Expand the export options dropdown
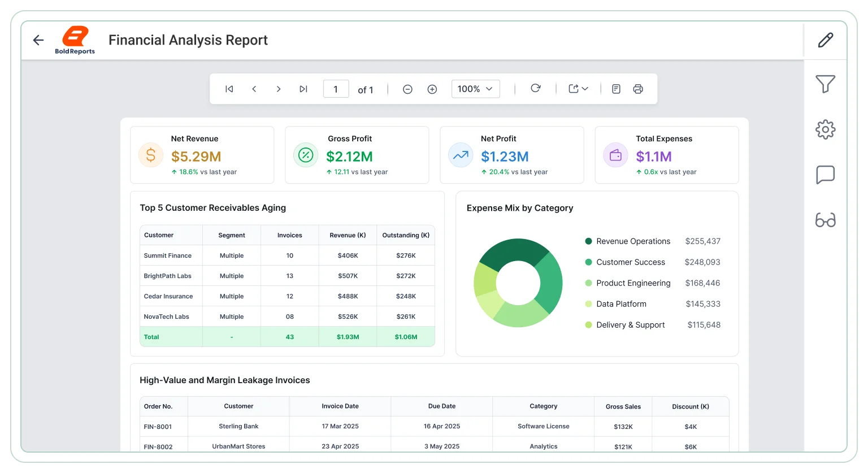Screen dimensions: 868x473 click(579, 89)
